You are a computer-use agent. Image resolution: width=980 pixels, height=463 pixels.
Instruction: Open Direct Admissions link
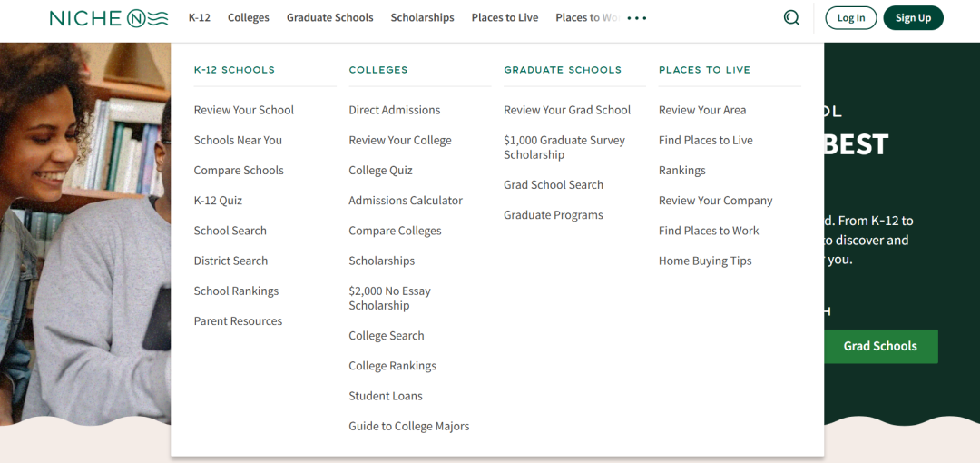tap(395, 110)
